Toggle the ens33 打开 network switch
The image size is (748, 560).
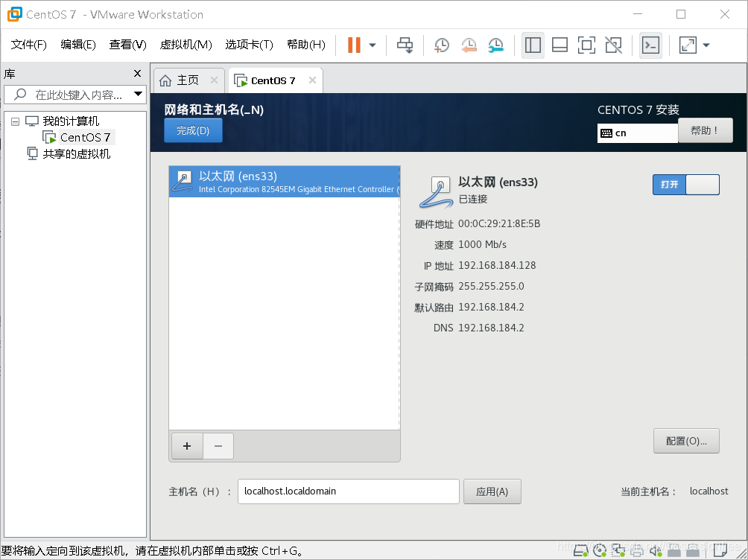686,185
